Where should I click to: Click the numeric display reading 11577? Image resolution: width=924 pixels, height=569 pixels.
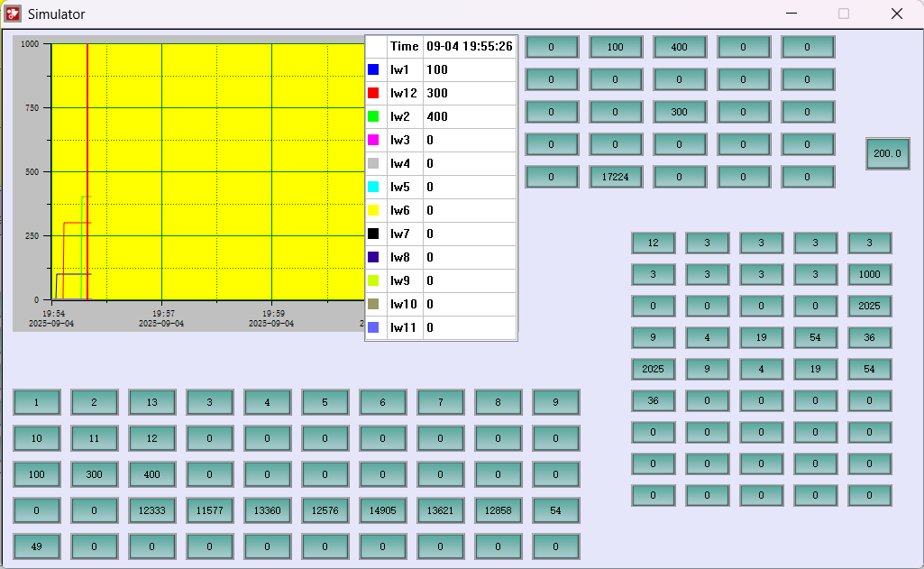coord(209,510)
